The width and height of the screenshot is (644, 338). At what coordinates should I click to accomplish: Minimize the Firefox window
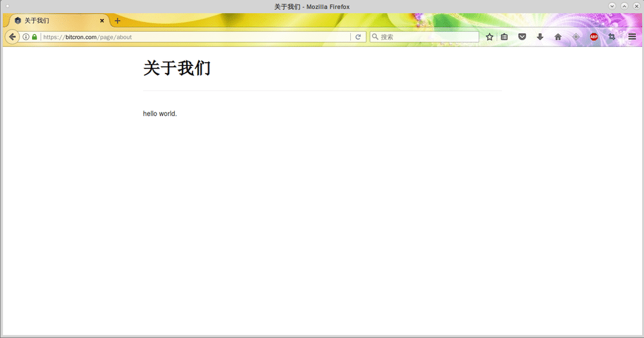click(612, 6)
